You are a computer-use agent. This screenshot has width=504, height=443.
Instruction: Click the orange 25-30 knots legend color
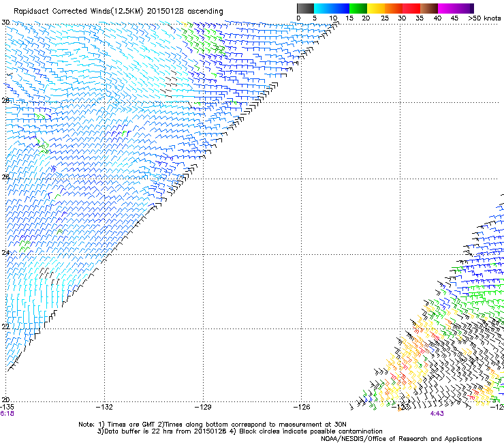(x=394, y=8)
